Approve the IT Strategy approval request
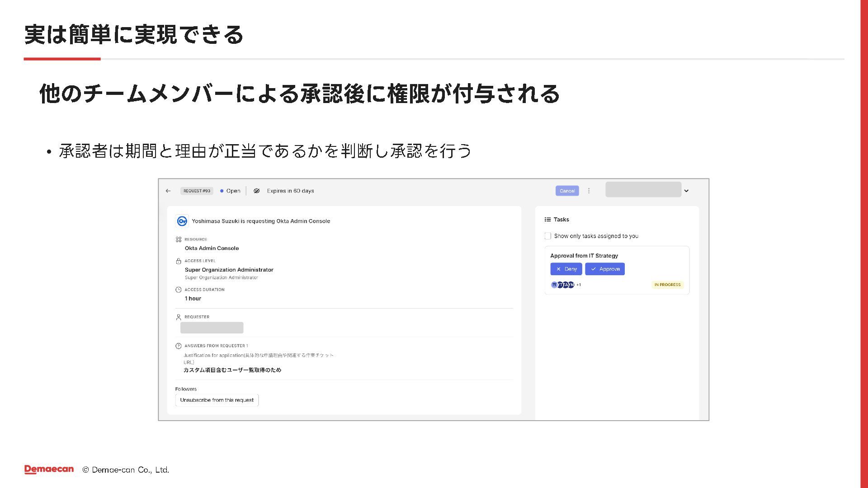Screen dimensions: 868x488 pyautogui.click(x=604, y=269)
